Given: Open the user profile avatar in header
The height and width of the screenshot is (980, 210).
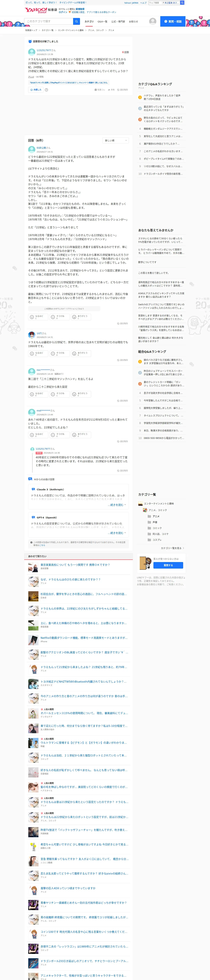Looking at the screenshot, I should (x=152, y=21).
